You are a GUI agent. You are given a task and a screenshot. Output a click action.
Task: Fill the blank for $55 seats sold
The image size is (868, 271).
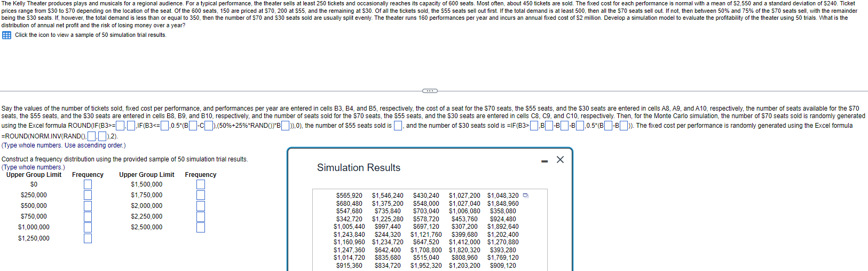point(398,126)
